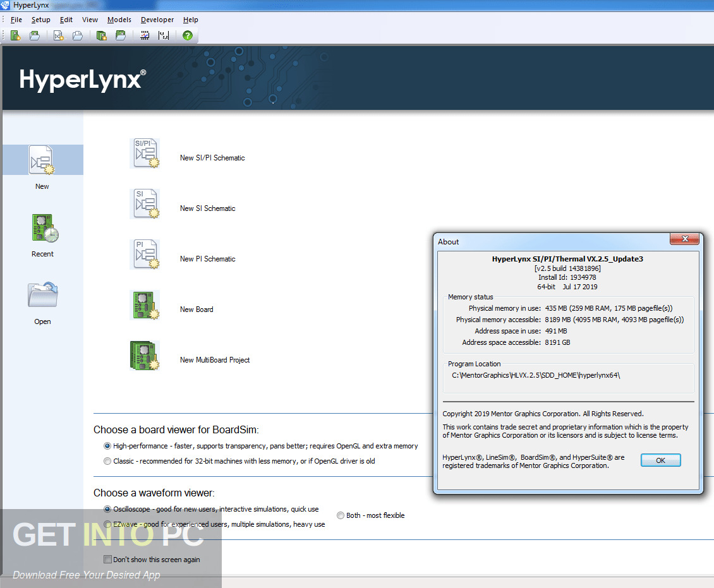Image resolution: width=714 pixels, height=588 pixels.
Task: Click the New PI Schematic label
Action: tap(208, 259)
